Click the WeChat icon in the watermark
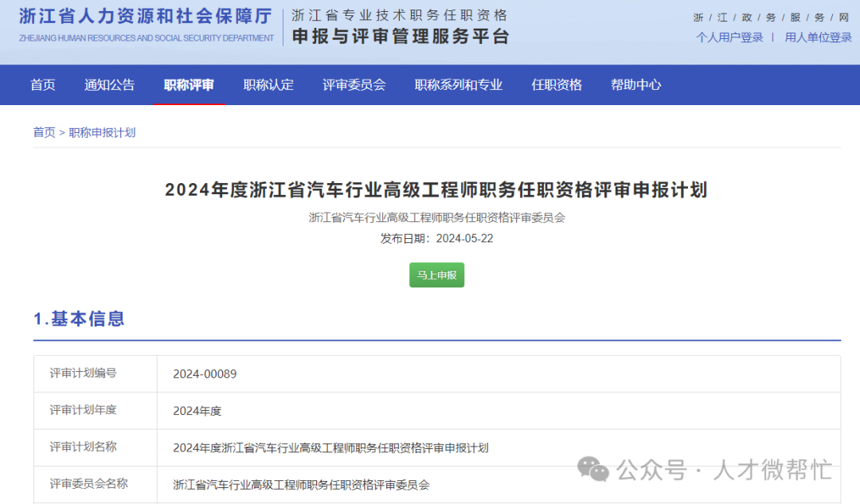The width and height of the screenshot is (860, 504). pos(593,469)
